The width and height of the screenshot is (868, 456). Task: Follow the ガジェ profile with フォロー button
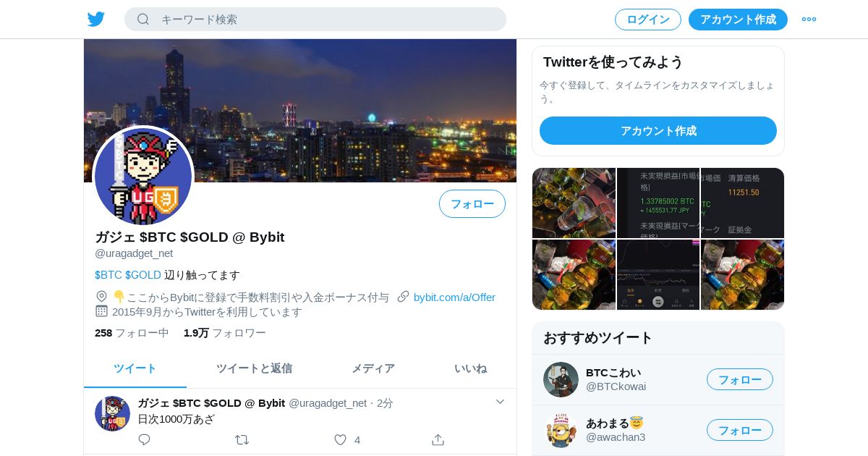pyautogui.click(x=472, y=204)
